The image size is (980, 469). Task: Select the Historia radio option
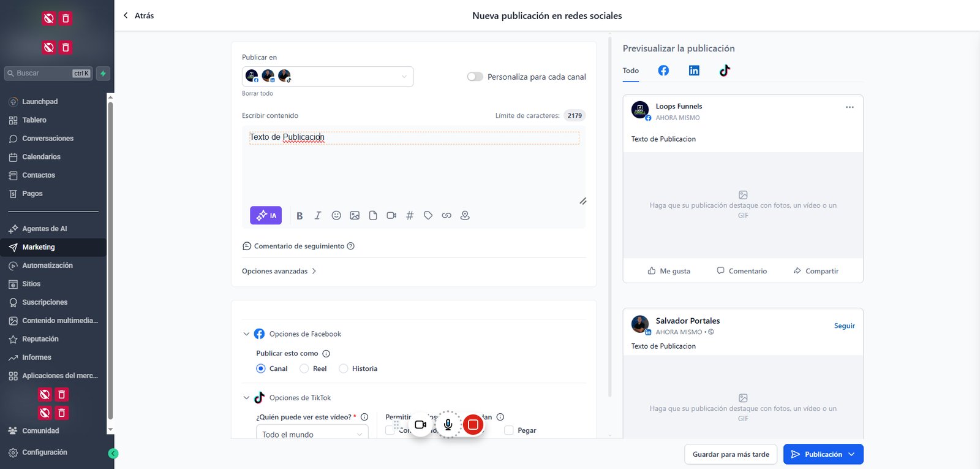pyautogui.click(x=343, y=368)
